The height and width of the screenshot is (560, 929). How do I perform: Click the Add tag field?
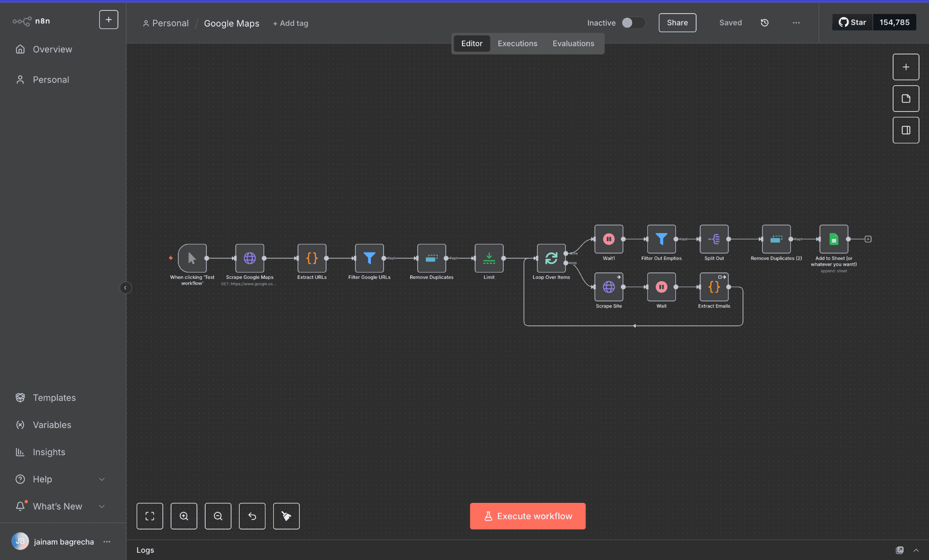pyautogui.click(x=290, y=23)
